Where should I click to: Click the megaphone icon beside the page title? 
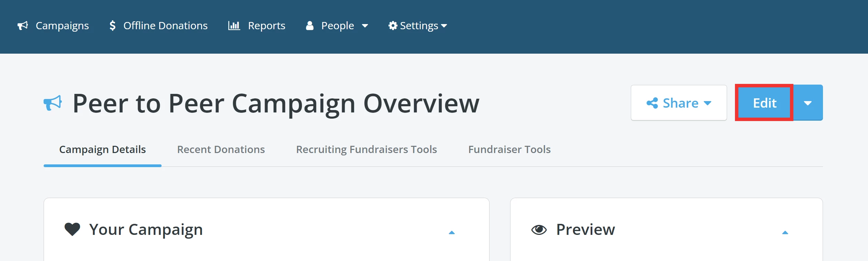pos(52,102)
